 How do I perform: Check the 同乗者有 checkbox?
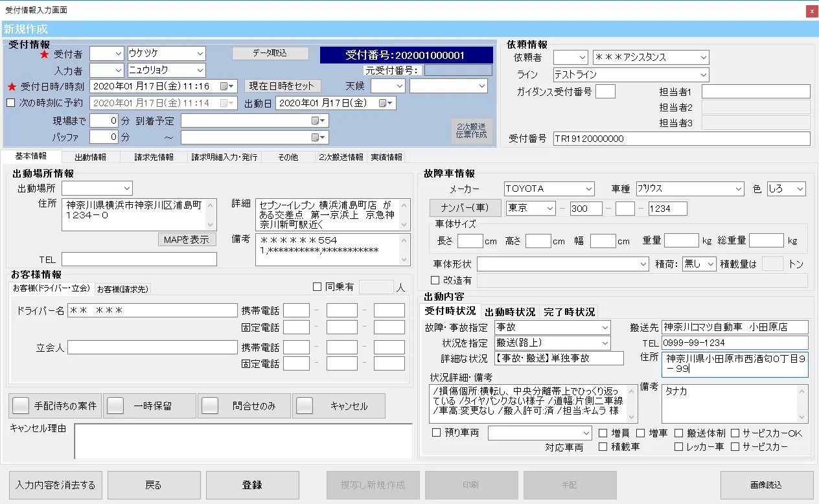[x=317, y=287]
